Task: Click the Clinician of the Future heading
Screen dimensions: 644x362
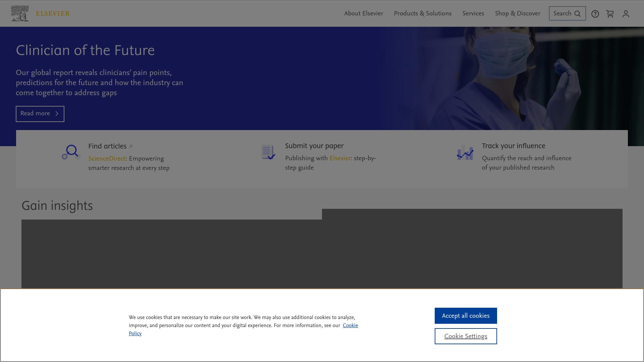Action: [85, 51]
